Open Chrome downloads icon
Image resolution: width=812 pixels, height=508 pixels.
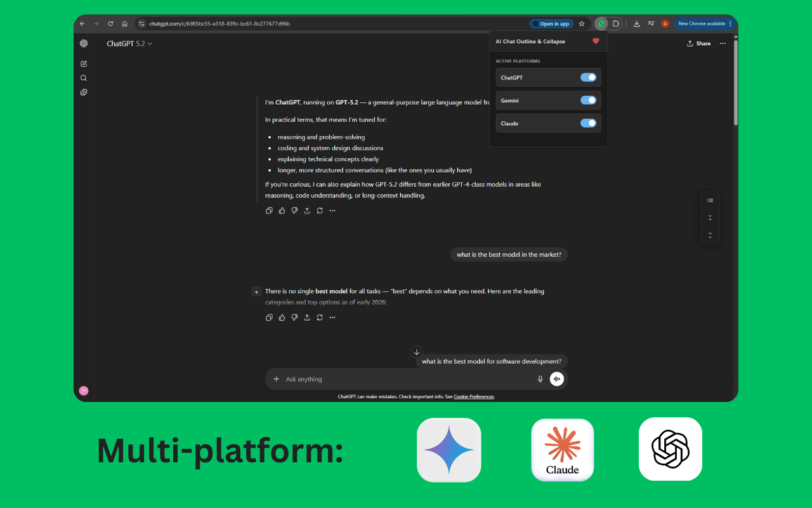637,23
